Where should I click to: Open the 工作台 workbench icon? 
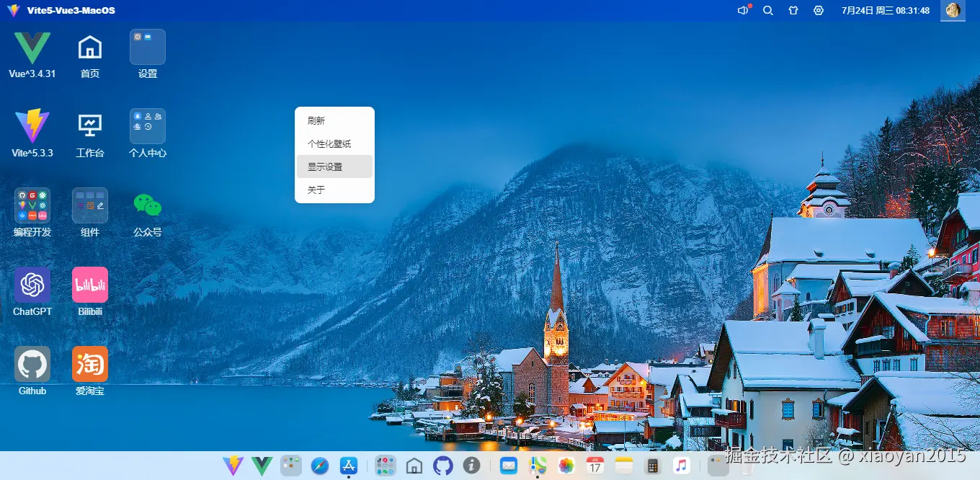point(89,125)
